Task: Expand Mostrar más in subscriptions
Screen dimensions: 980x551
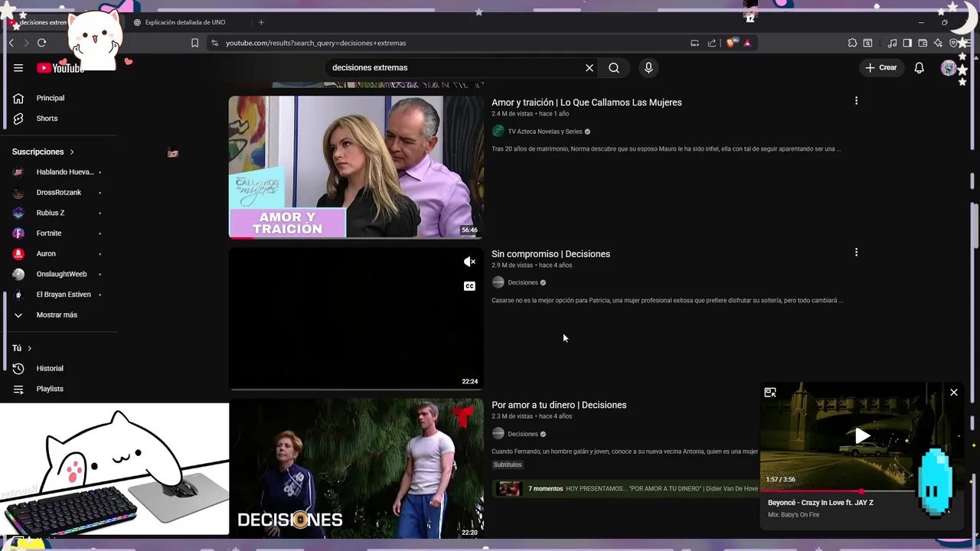Action: coord(58,315)
